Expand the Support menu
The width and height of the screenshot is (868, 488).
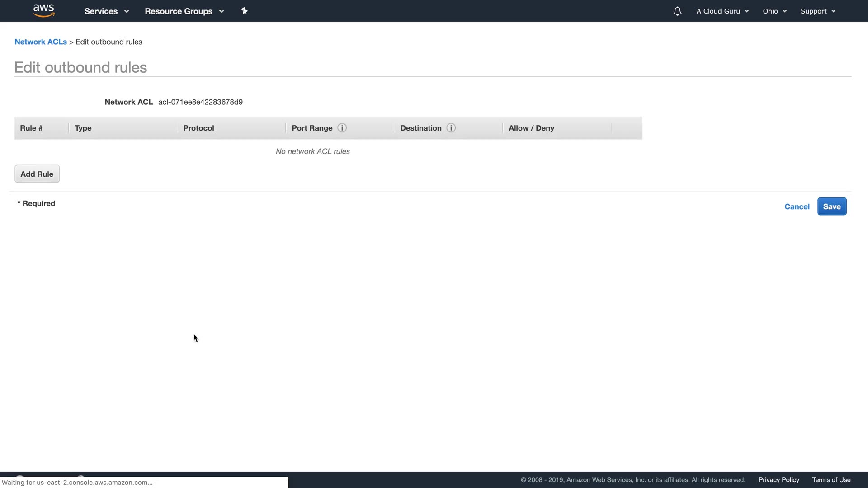(x=817, y=11)
